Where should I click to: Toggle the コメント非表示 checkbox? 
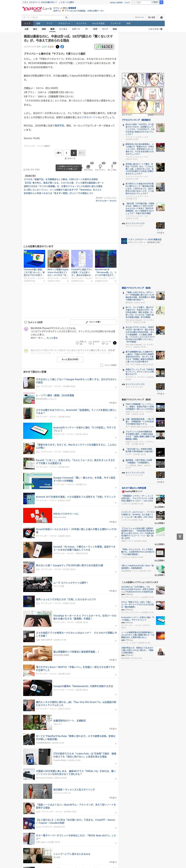coord(102,365)
